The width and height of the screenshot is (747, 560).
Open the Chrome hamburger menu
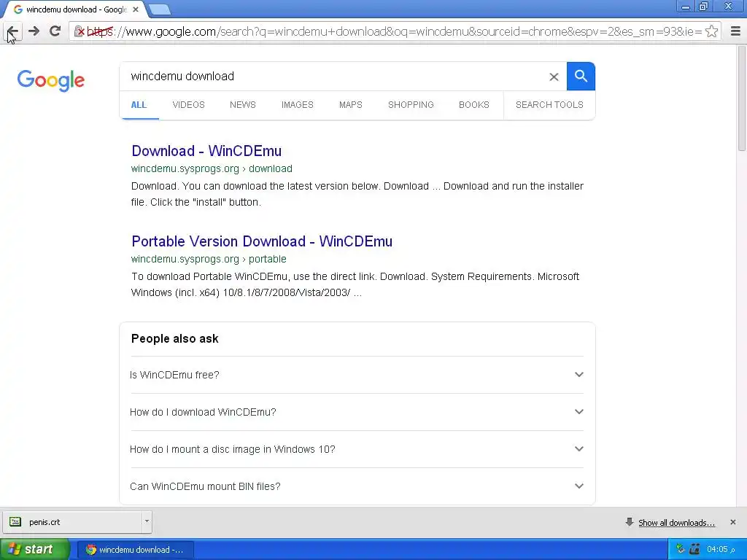735,31
